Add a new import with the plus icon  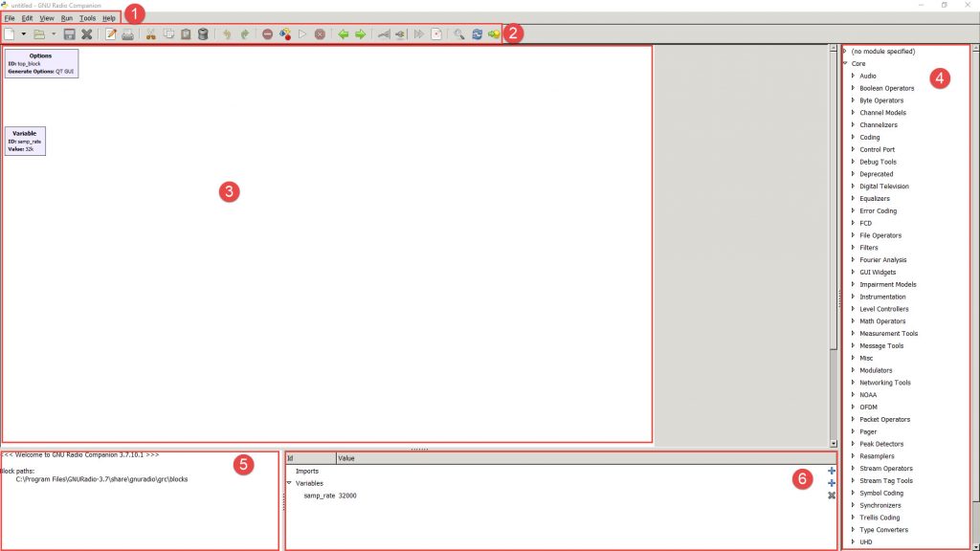[x=831, y=471]
